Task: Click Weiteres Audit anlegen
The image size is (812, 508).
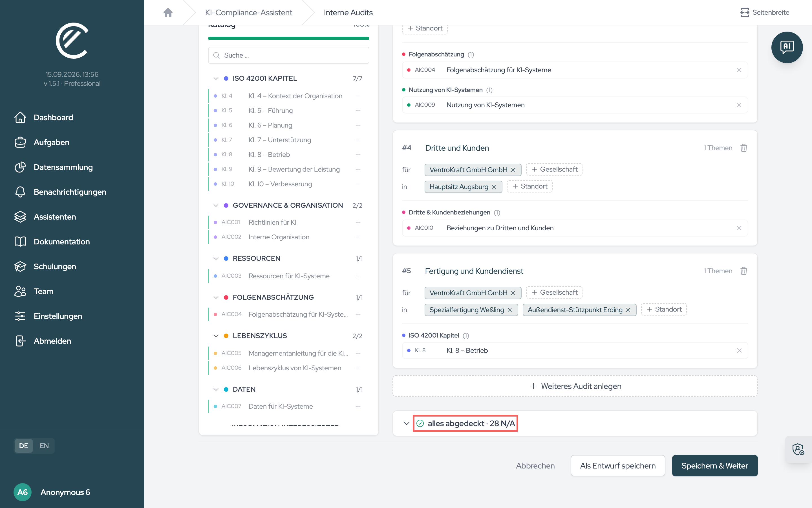Action: 575,386
